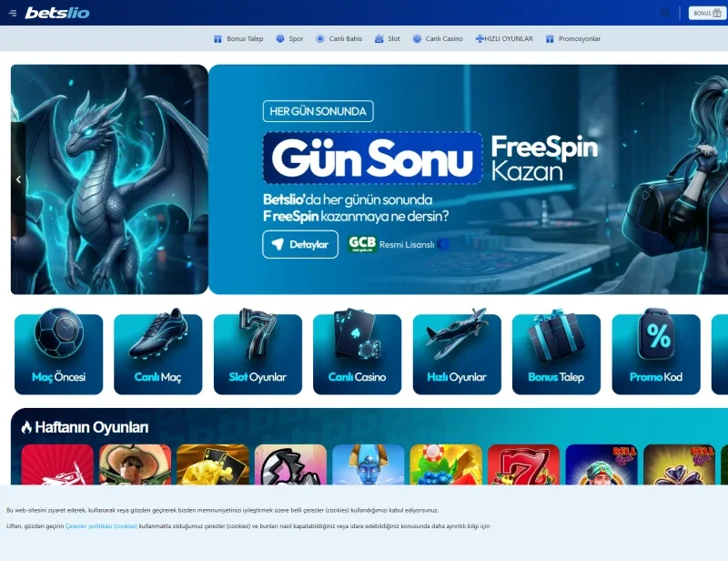The height and width of the screenshot is (561, 728).
Task: Open the clover Bell Link game thumbnail
Action: coord(679,464)
